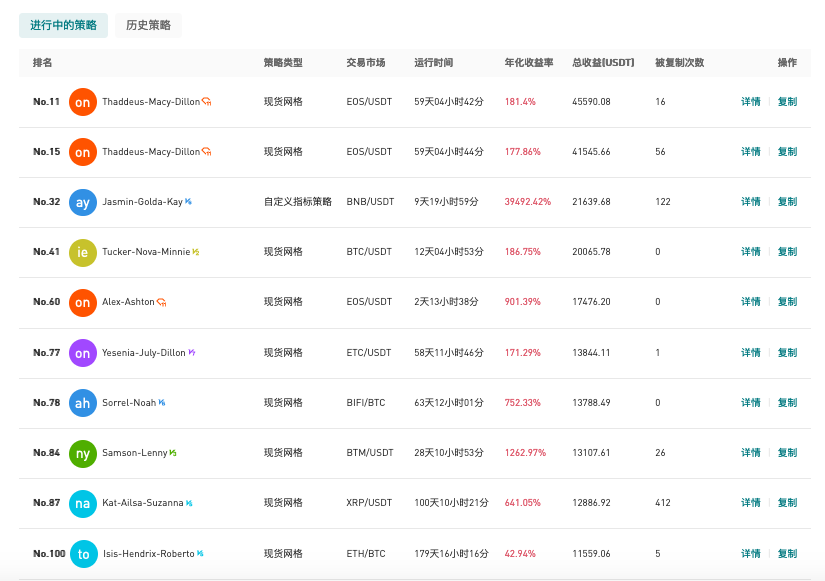Click the 年化收益率 column header
This screenshot has height=581, width=825.
point(529,63)
